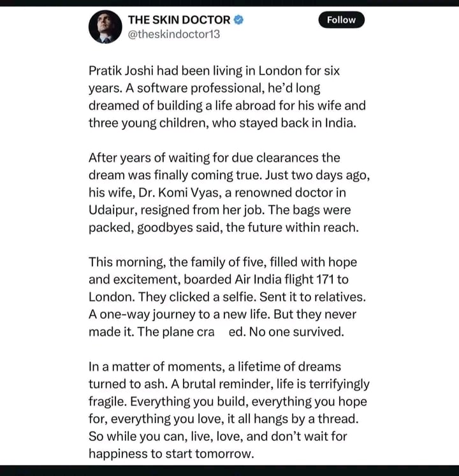Click the verified blue checkmark badge
Screen dimensions: 459x476
[x=239, y=20]
